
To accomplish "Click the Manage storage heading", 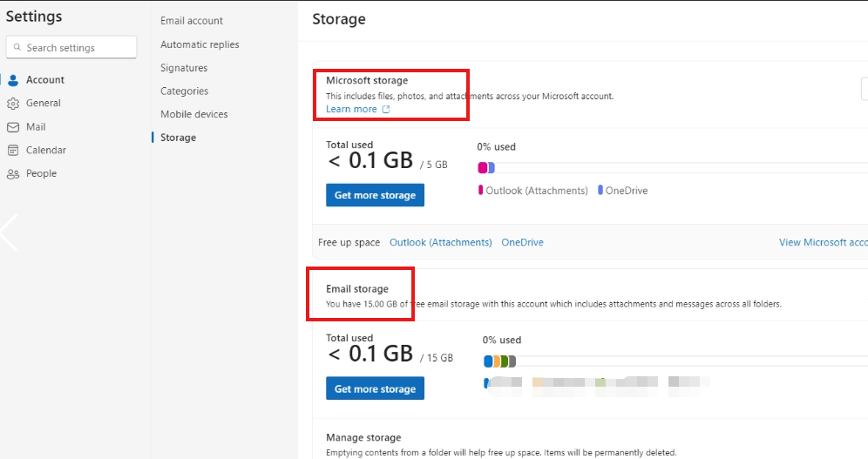I will click(x=363, y=437).
